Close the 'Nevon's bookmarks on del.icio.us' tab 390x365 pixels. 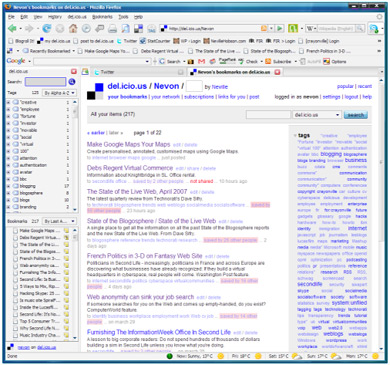(x=277, y=72)
